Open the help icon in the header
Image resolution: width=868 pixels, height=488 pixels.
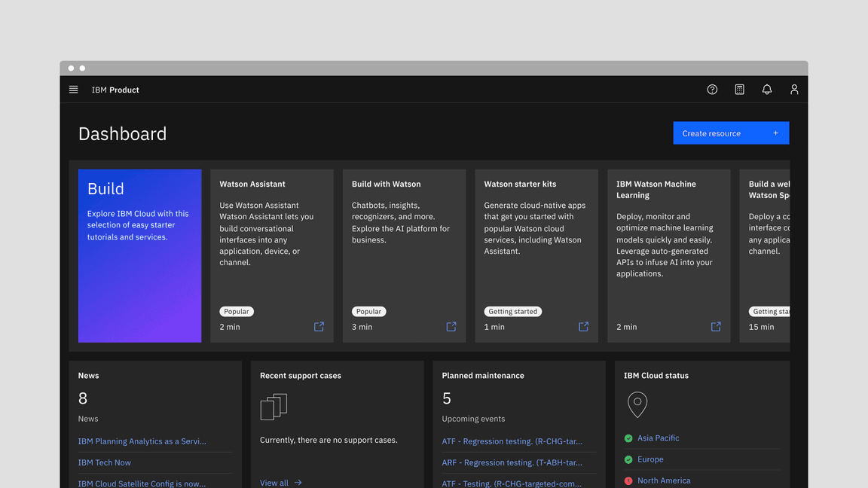click(x=712, y=89)
